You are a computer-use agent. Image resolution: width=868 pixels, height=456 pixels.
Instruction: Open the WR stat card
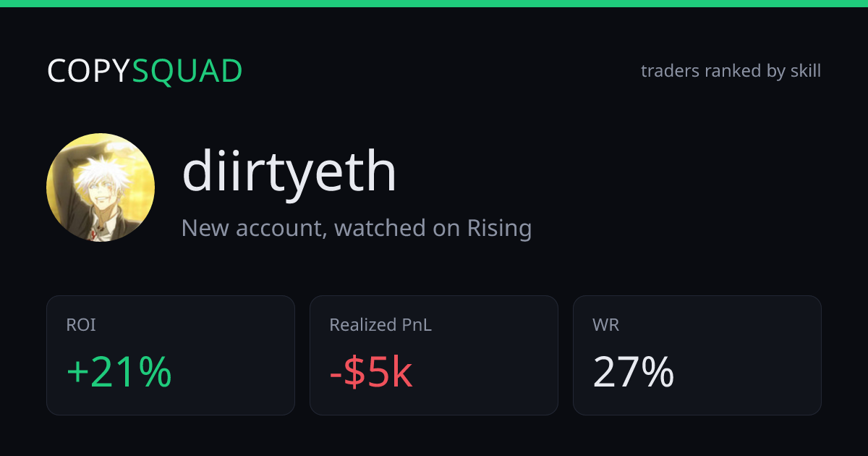[x=697, y=355]
